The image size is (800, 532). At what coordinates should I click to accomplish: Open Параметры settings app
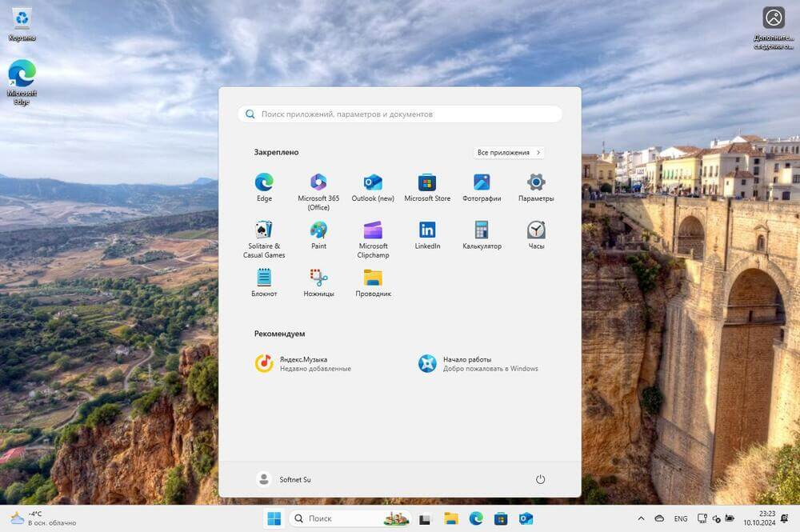click(536, 188)
